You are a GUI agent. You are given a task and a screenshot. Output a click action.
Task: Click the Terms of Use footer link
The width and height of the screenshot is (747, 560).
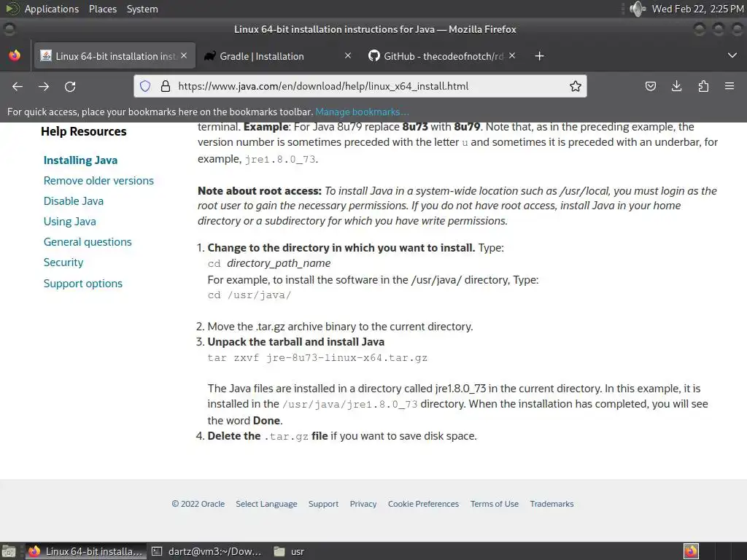pyautogui.click(x=495, y=504)
